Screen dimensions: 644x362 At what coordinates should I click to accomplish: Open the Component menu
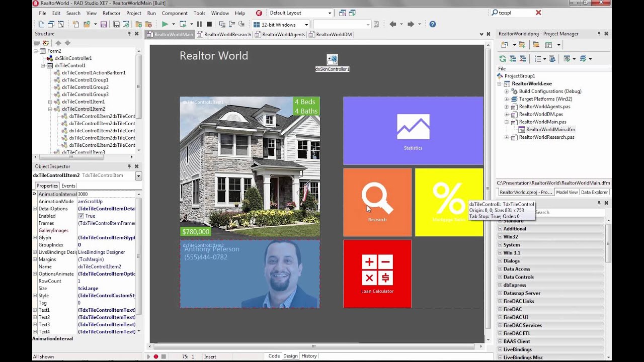coord(175,13)
